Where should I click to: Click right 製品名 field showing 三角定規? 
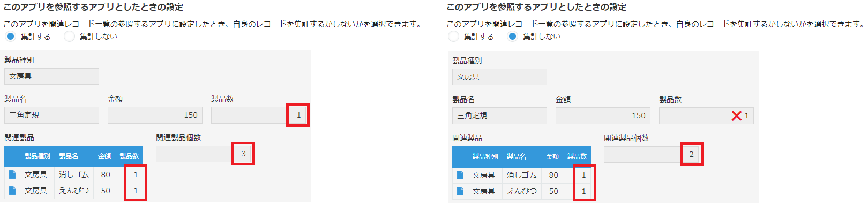pyautogui.click(x=499, y=115)
